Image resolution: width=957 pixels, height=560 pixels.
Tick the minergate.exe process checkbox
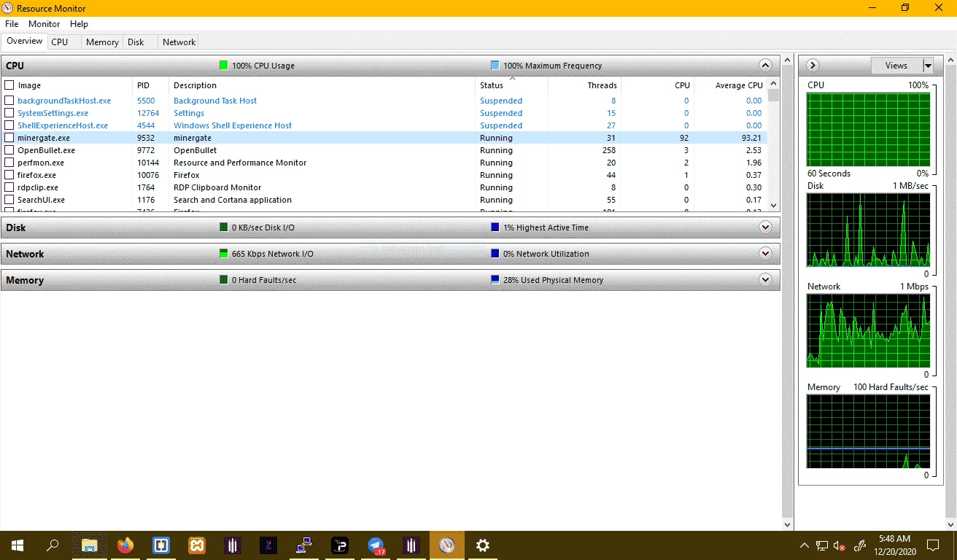coord(9,138)
